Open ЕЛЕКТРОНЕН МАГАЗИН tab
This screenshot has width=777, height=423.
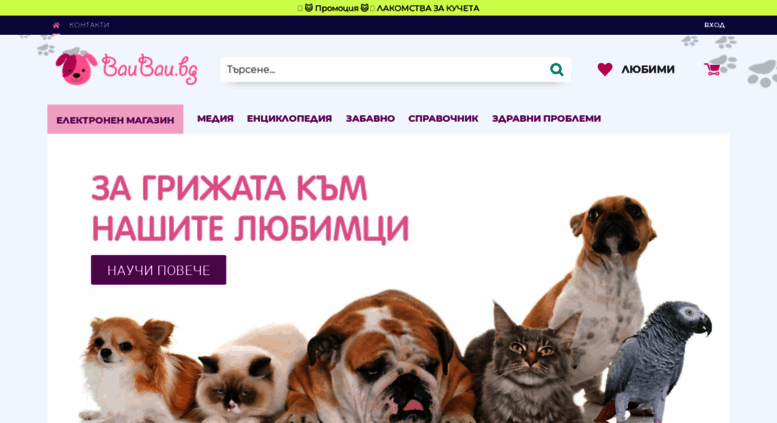115,119
